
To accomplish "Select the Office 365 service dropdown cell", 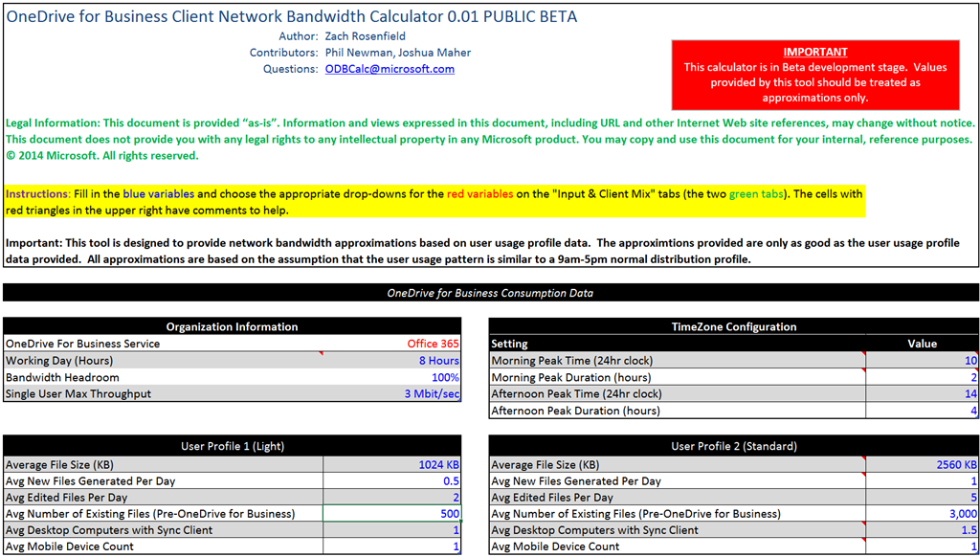I will pyautogui.click(x=433, y=344).
